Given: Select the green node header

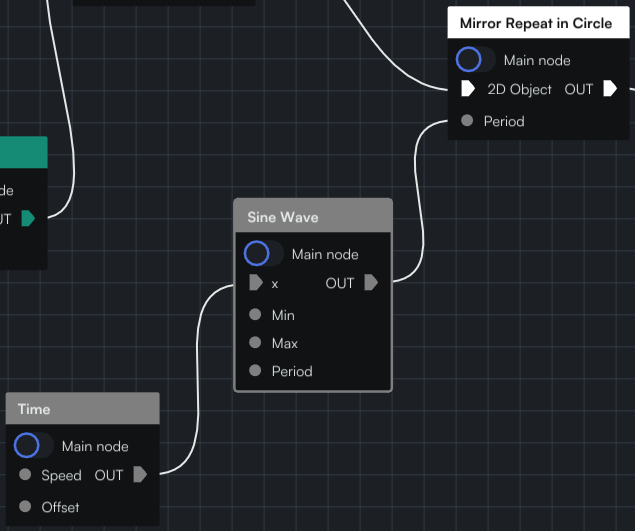Looking at the screenshot, I should [23, 152].
